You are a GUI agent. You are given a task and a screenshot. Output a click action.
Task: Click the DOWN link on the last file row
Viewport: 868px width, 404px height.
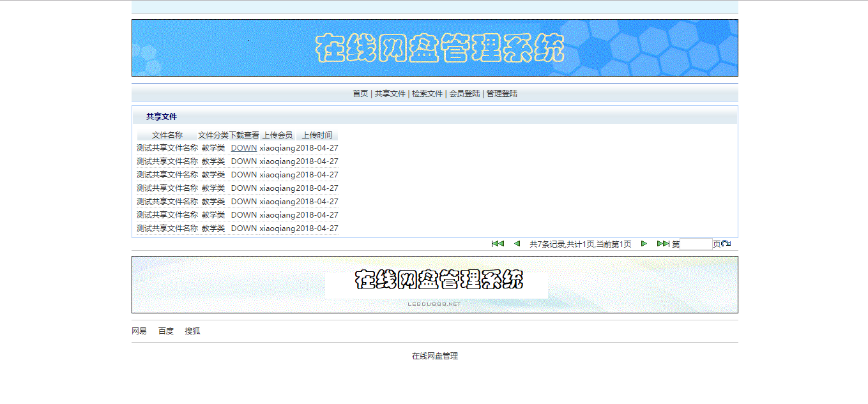(243, 228)
